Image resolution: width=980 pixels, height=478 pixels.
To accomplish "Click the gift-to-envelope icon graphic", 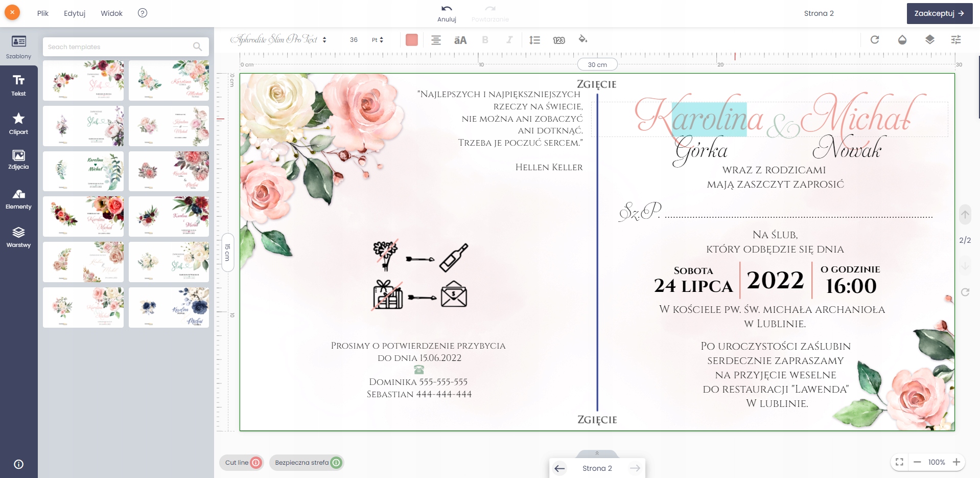I will pos(421,295).
